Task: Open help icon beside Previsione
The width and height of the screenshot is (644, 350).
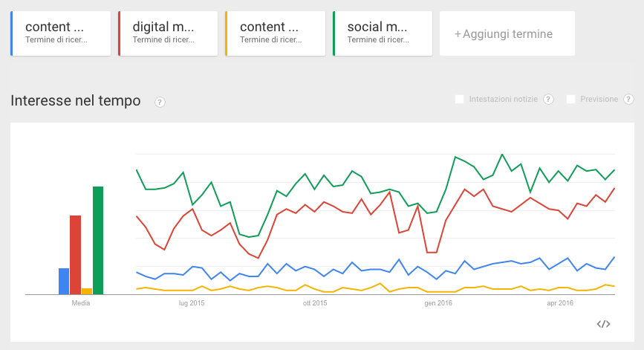Action: 628,99
